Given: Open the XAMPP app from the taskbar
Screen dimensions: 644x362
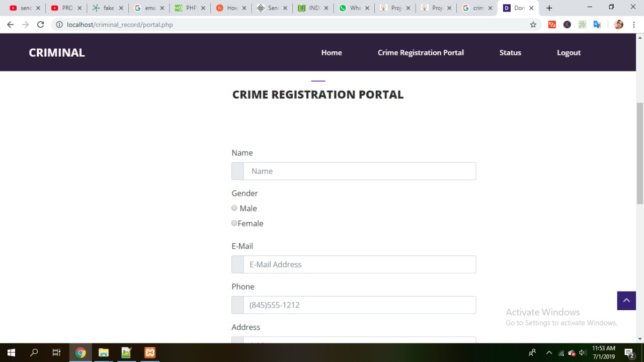Looking at the screenshot, I should click(150, 352).
